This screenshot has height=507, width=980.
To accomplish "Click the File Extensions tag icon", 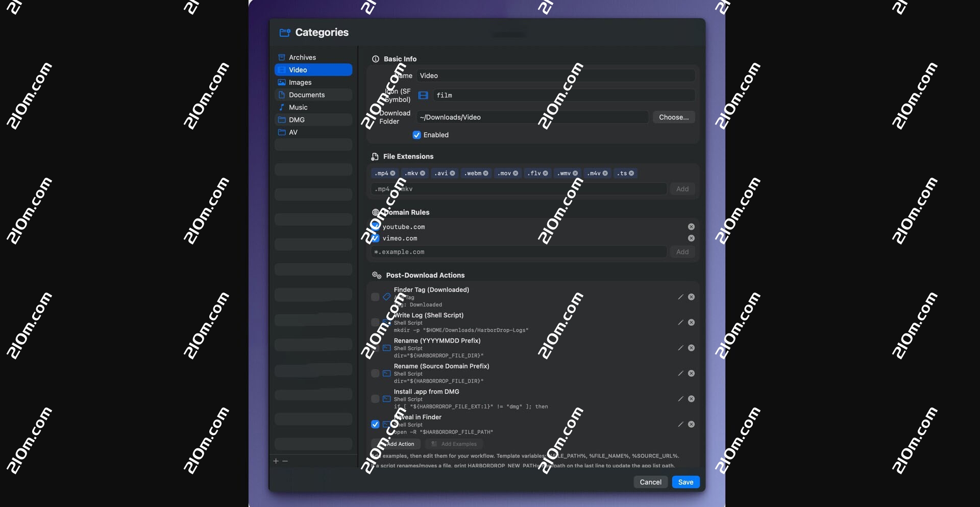I will (374, 156).
